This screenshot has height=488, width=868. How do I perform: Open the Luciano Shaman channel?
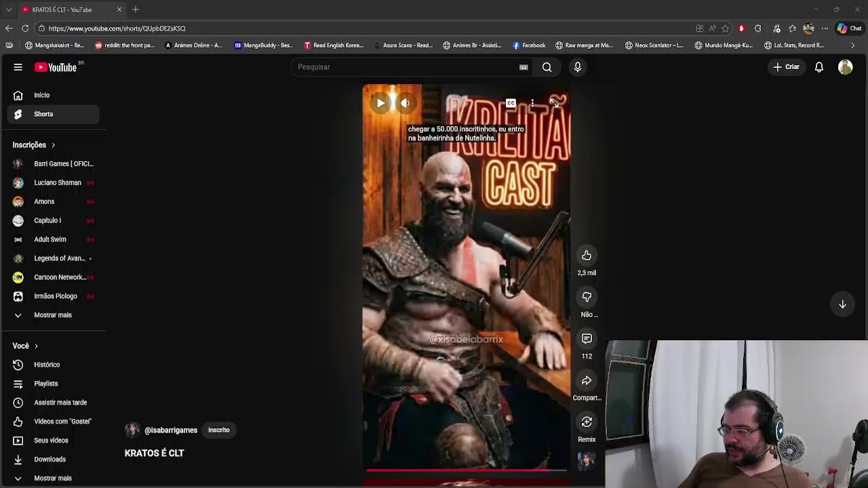(53, 182)
